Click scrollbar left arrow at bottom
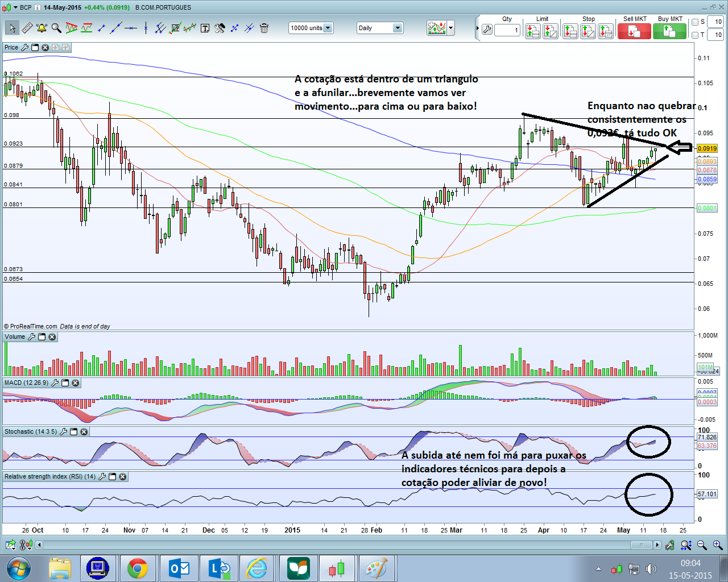Image resolution: width=728 pixels, height=582 pixels. (x=39, y=545)
